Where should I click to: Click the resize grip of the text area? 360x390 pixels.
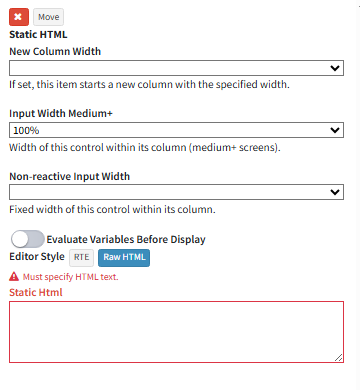pos(338,358)
